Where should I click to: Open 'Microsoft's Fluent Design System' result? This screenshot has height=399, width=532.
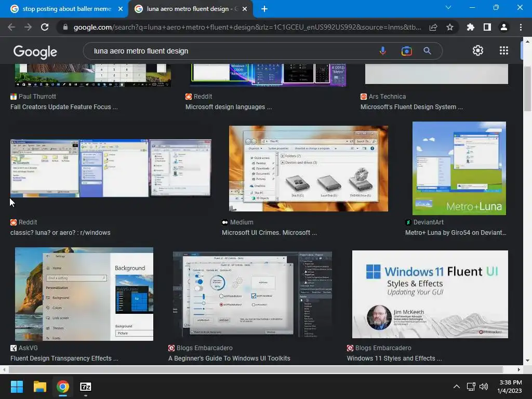coord(411,107)
